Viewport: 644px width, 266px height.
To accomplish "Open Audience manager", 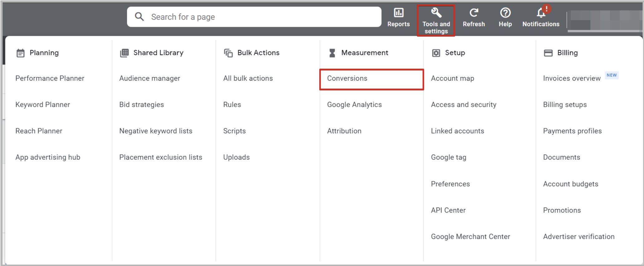I will click(x=150, y=78).
